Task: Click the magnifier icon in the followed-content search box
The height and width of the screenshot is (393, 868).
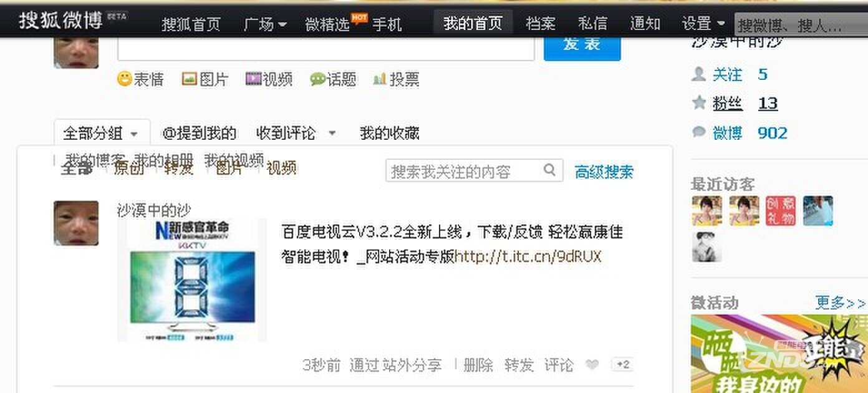Action: (x=549, y=170)
